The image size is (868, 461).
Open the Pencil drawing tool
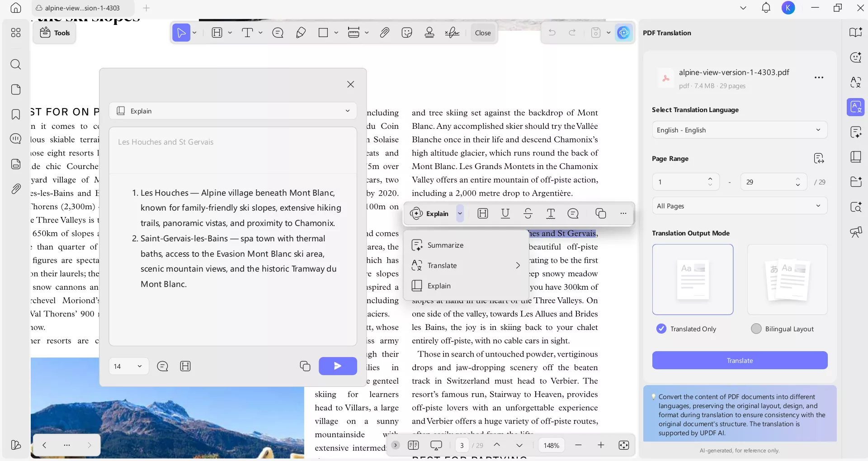(300, 33)
